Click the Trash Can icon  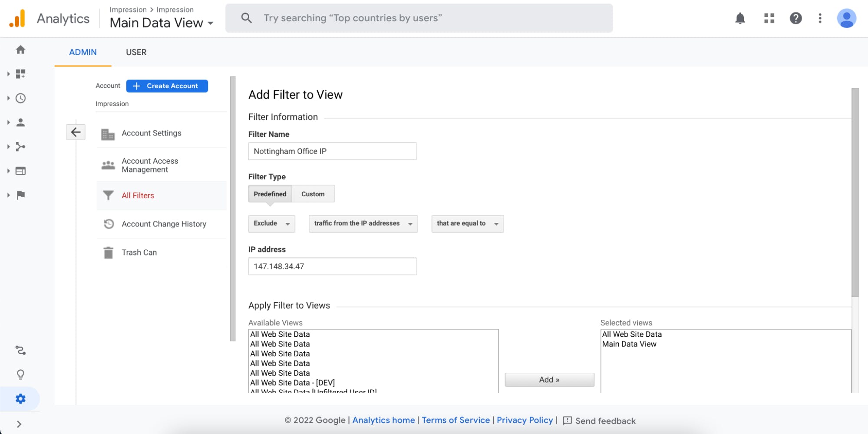pos(109,252)
